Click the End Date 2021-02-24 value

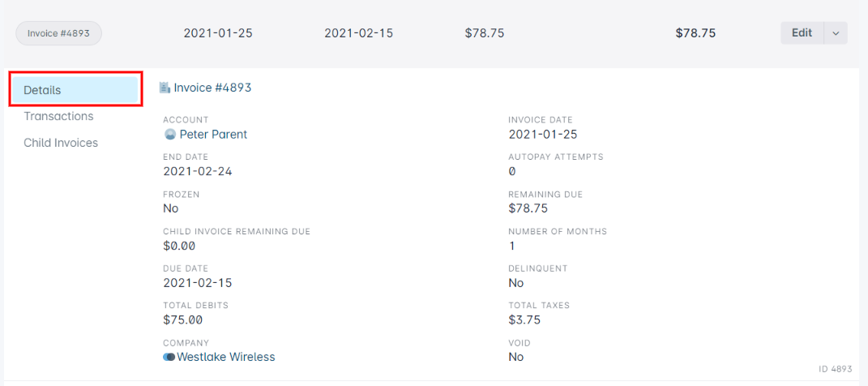click(198, 171)
